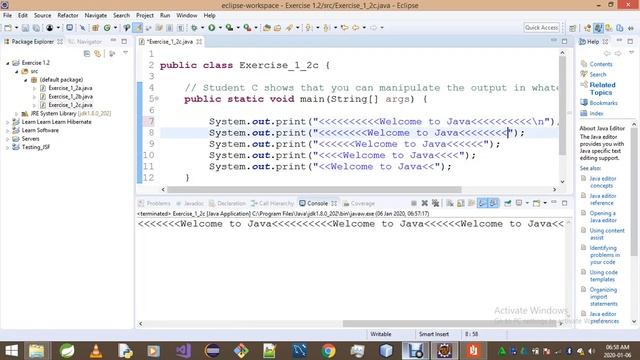Click the Quick Access search field
This screenshot has width=640, height=360.
coord(541,28)
